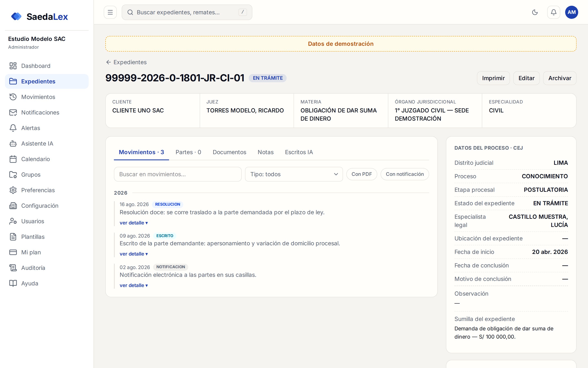Click the ESCRITO tag
Image resolution: width=588 pixels, height=368 pixels.
coord(165,236)
